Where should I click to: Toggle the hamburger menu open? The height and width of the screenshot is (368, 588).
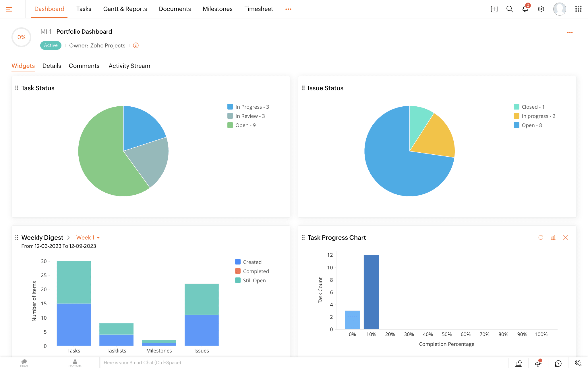[x=9, y=9]
